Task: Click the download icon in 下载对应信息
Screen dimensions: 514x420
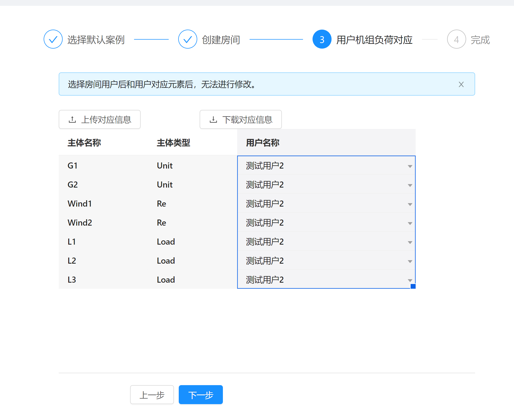Action: point(213,120)
